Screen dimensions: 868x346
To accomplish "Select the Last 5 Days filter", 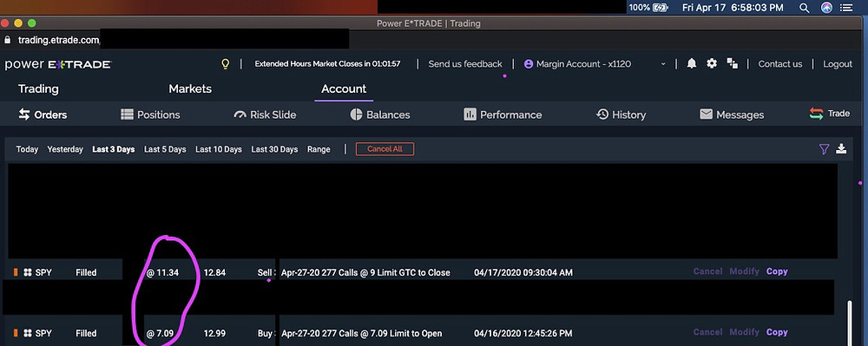I will pos(165,149).
